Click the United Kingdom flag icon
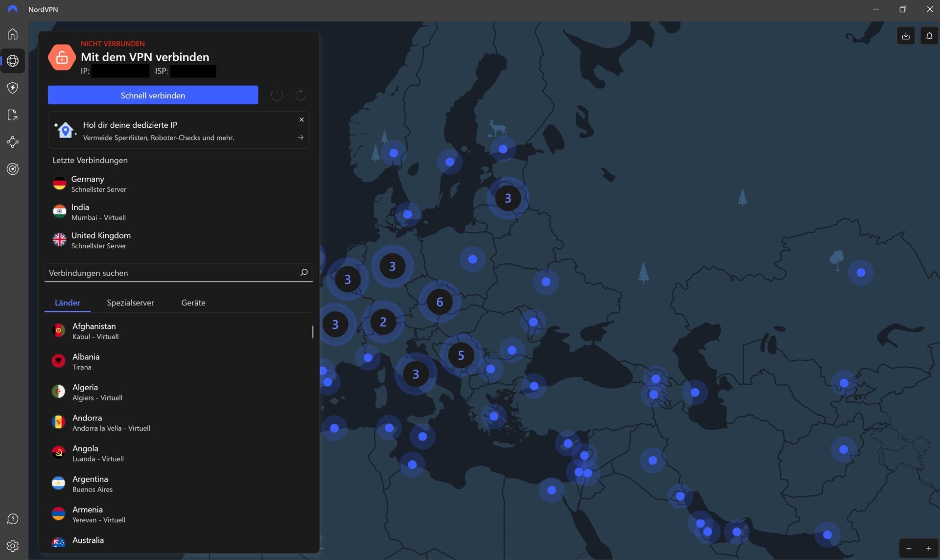The height and width of the screenshot is (560, 940). click(x=59, y=239)
